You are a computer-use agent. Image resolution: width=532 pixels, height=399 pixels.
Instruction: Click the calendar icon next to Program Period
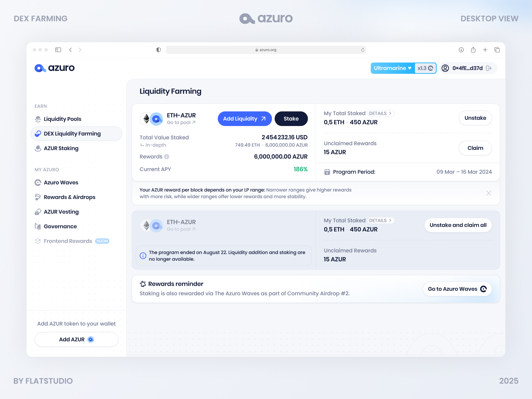328,172
